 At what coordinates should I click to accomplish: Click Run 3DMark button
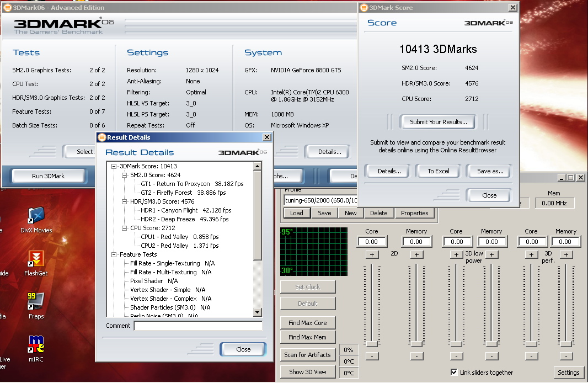49,176
